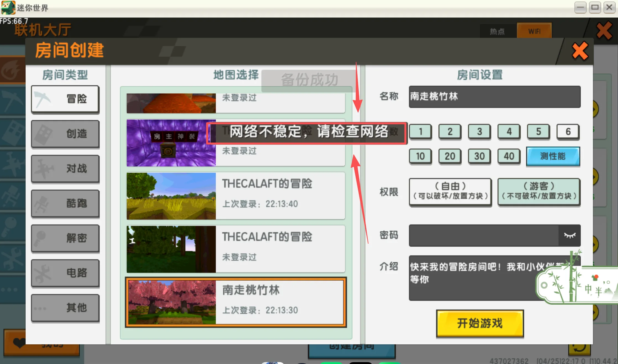Select the 创造 room type
The image size is (618, 364).
(x=65, y=134)
